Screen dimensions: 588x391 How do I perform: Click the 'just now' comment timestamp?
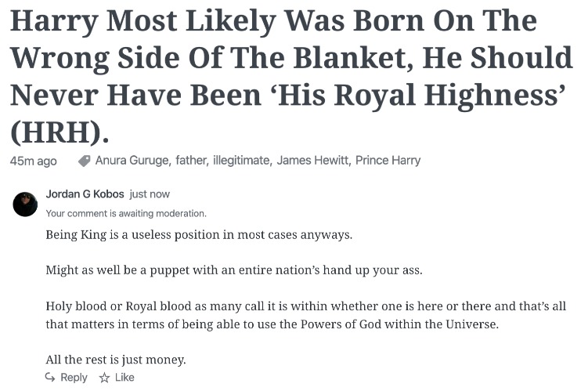(150, 194)
